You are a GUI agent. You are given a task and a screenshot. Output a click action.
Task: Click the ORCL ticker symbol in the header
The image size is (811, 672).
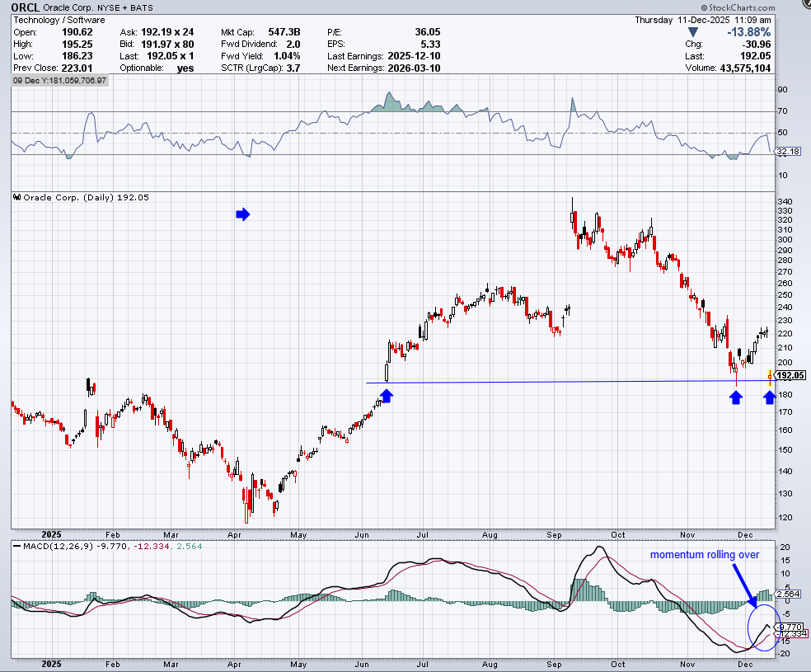[26, 7]
